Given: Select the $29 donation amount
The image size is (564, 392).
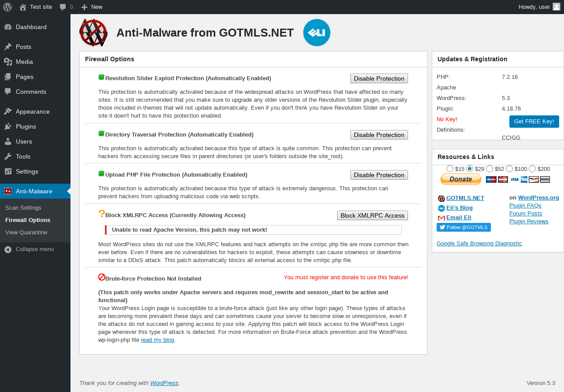Looking at the screenshot, I should pos(470,169).
